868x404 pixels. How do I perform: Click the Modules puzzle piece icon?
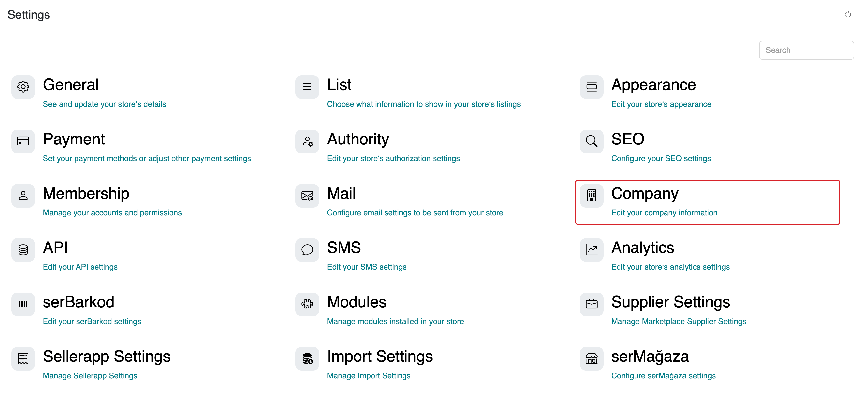click(x=307, y=304)
